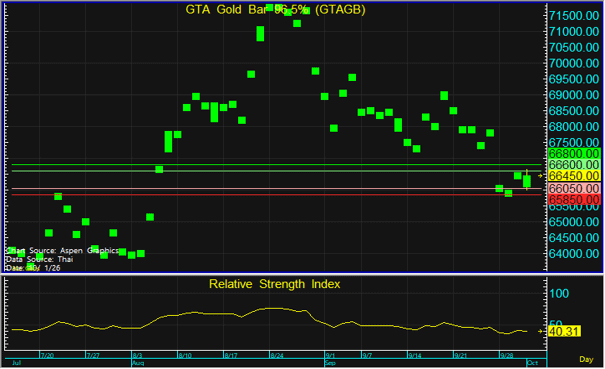
Task: Click the green 66800.00 level tag
Action: click(x=574, y=153)
